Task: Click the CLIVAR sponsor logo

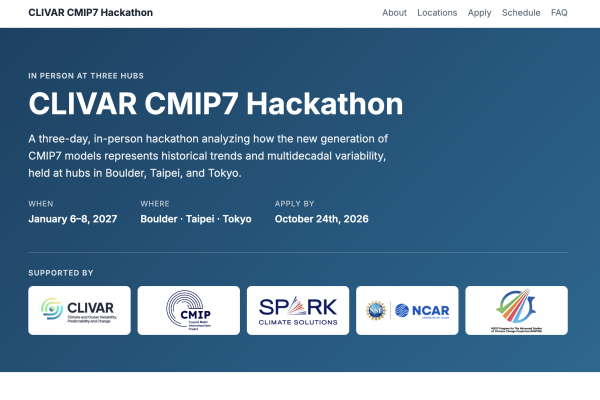Action: [79, 310]
